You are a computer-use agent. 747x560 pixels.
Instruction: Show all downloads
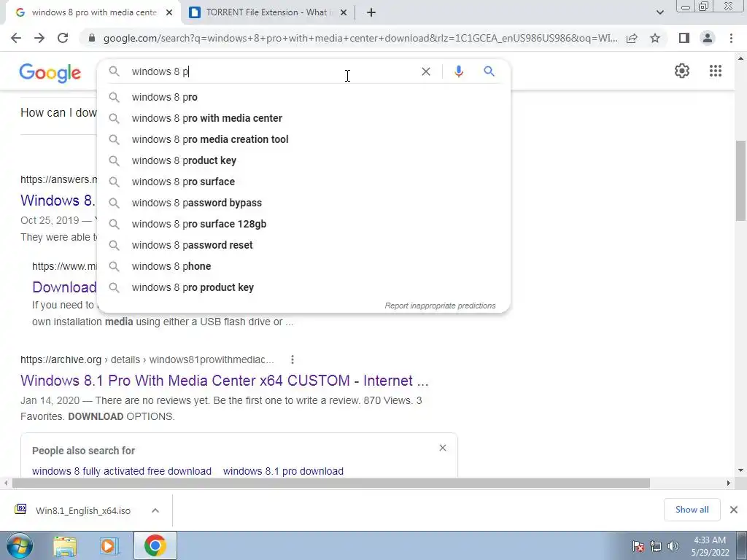(x=692, y=510)
